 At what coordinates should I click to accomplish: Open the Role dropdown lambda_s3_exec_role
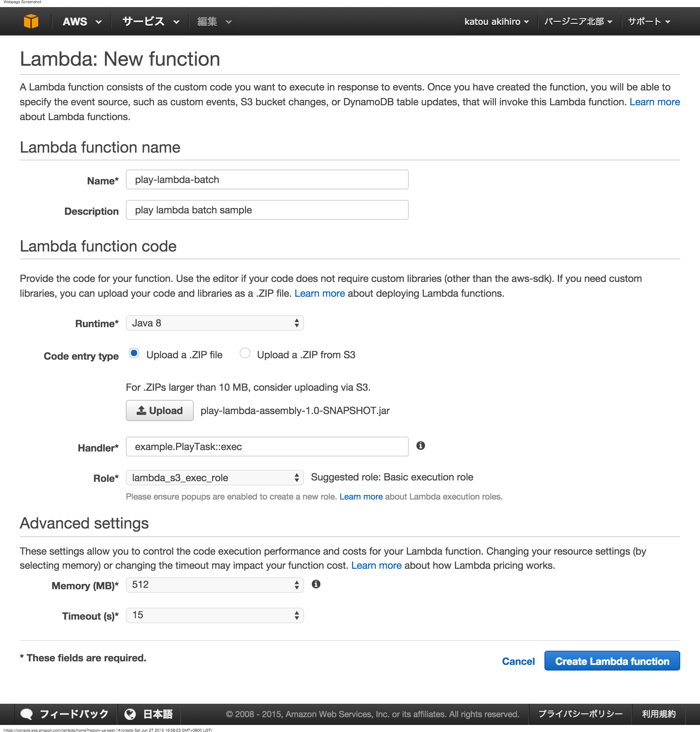point(215,477)
